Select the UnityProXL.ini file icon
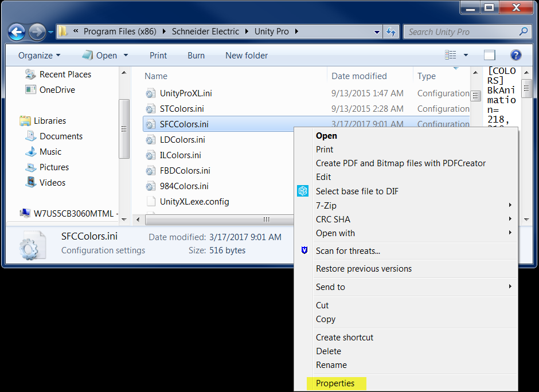The height and width of the screenshot is (392, 539). (150, 93)
